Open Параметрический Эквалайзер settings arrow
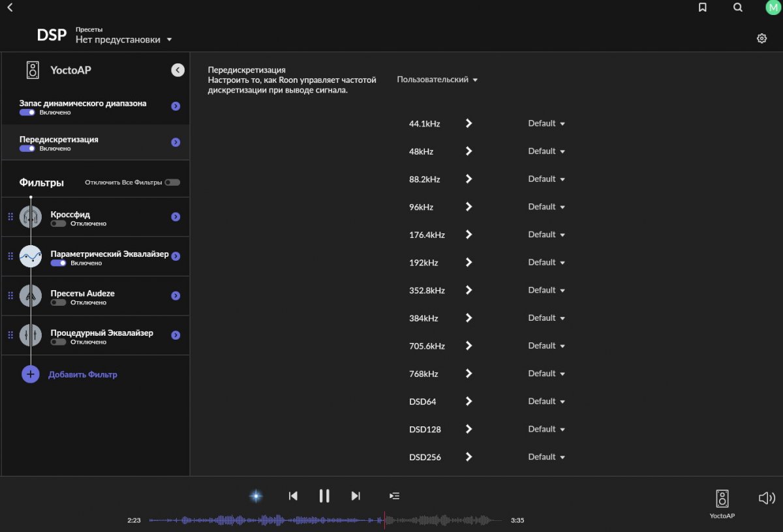This screenshot has height=532, width=783. [176, 256]
